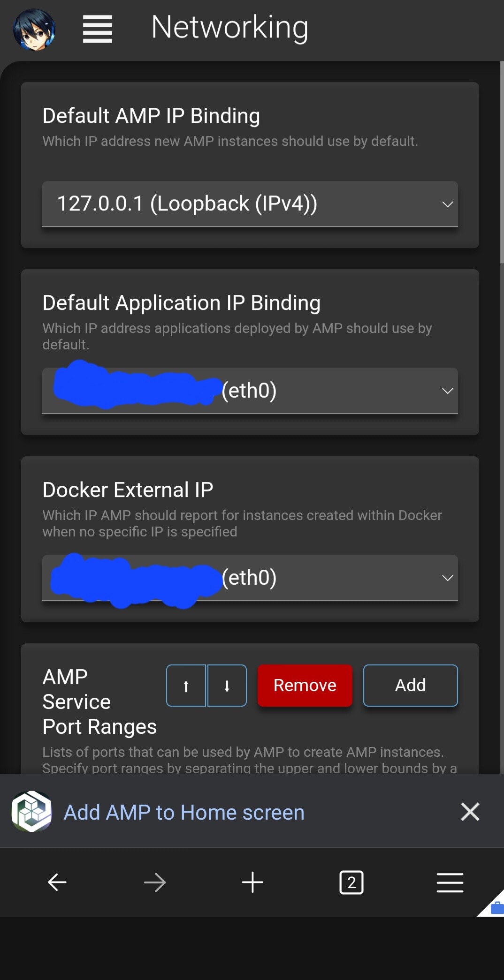Tap Add AMP to Home screen
The height and width of the screenshot is (980, 504).
point(184,813)
